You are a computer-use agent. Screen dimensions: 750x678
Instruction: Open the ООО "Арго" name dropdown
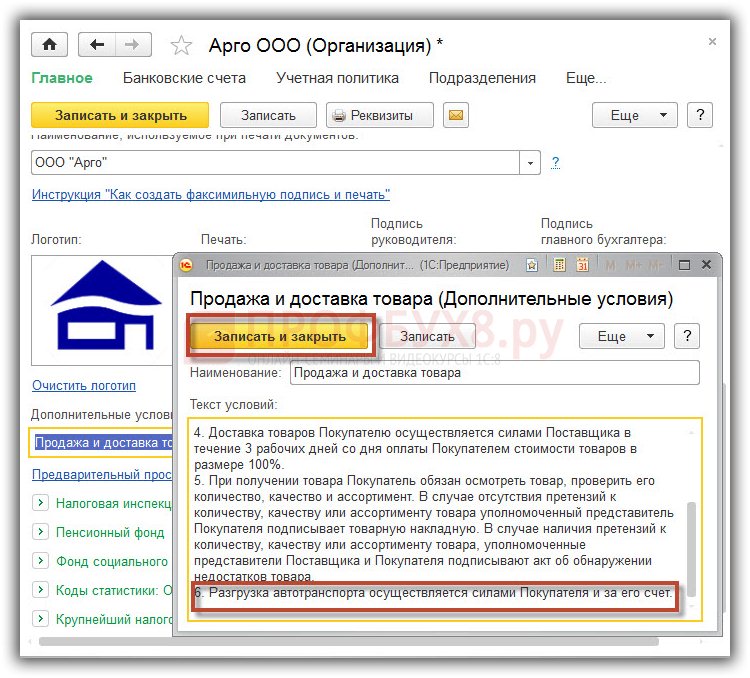pos(530,163)
